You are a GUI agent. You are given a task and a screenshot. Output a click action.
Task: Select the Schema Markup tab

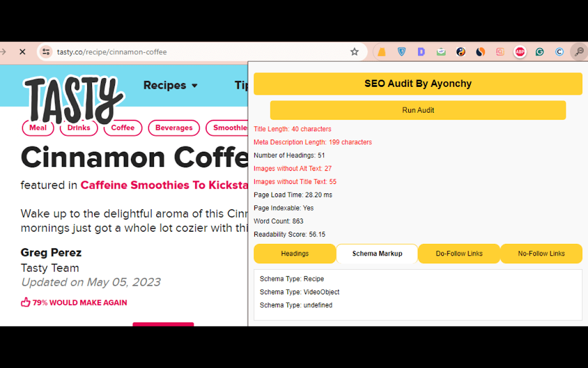(377, 254)
